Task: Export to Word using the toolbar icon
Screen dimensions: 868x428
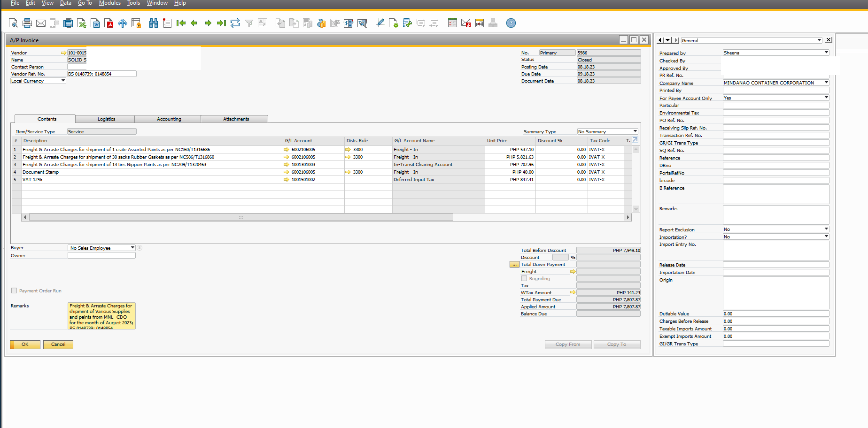Action: [x=95, y=23]
